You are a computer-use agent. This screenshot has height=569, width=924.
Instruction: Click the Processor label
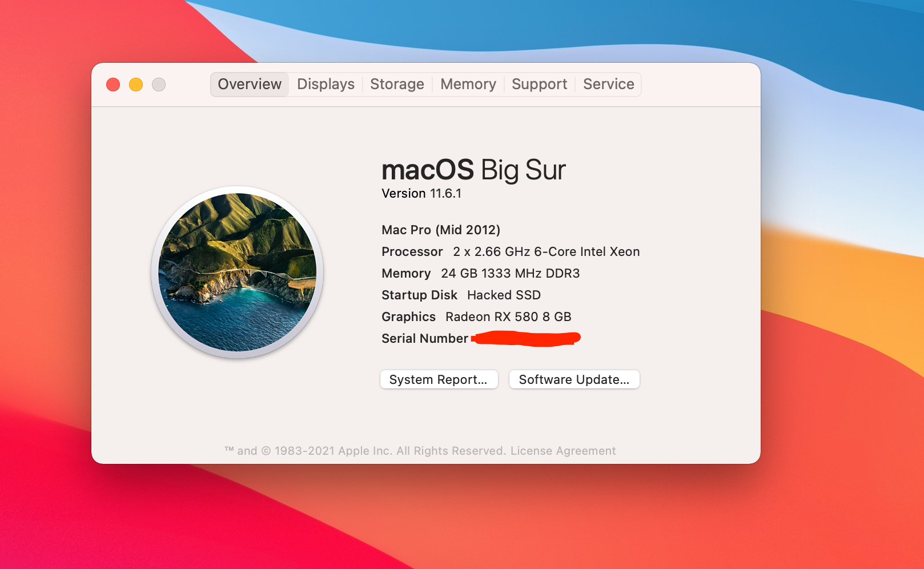(x=412, y=252)
